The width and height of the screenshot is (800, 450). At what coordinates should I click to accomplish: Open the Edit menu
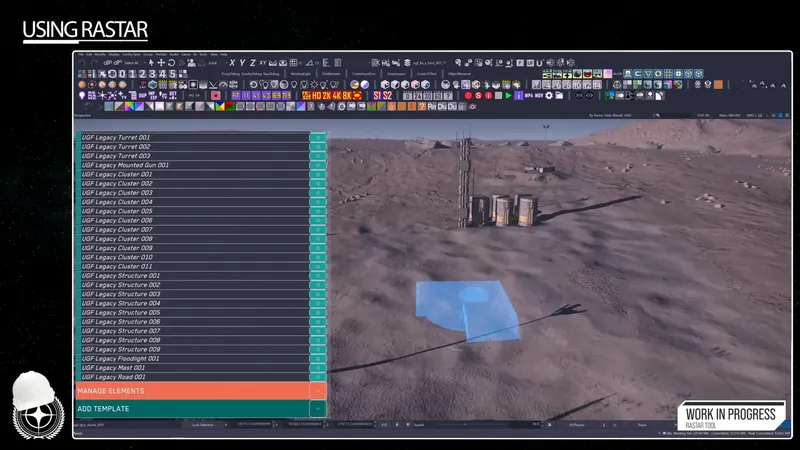(89, 54)
